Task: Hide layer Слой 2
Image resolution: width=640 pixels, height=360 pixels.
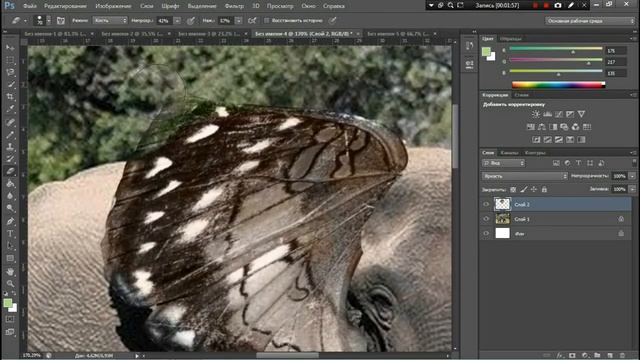Action: pos(486,204)
